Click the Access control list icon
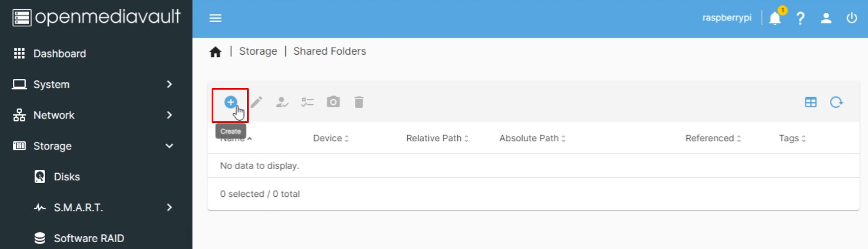Image resolution: width=868 pixels, height=249 pixels. point(307,102)
